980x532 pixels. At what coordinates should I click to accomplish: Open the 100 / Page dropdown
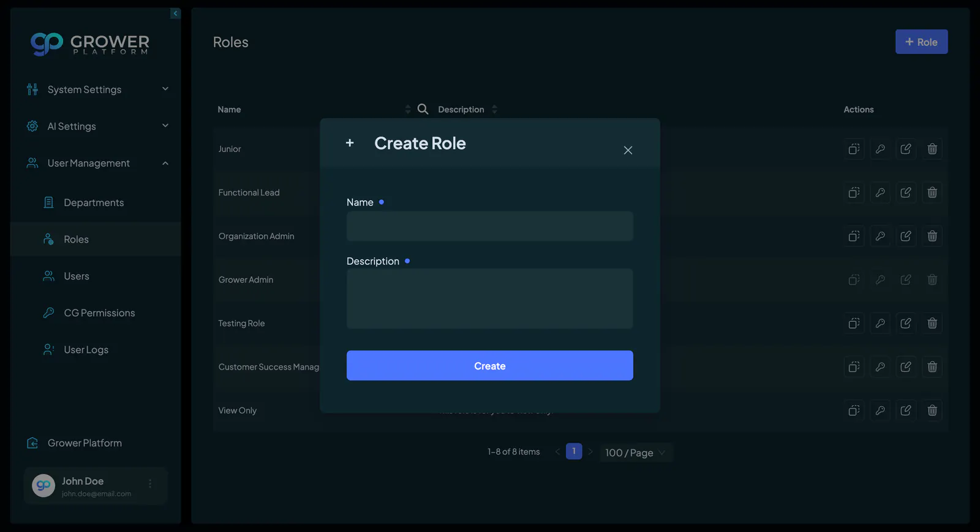[x=636, y=452]
